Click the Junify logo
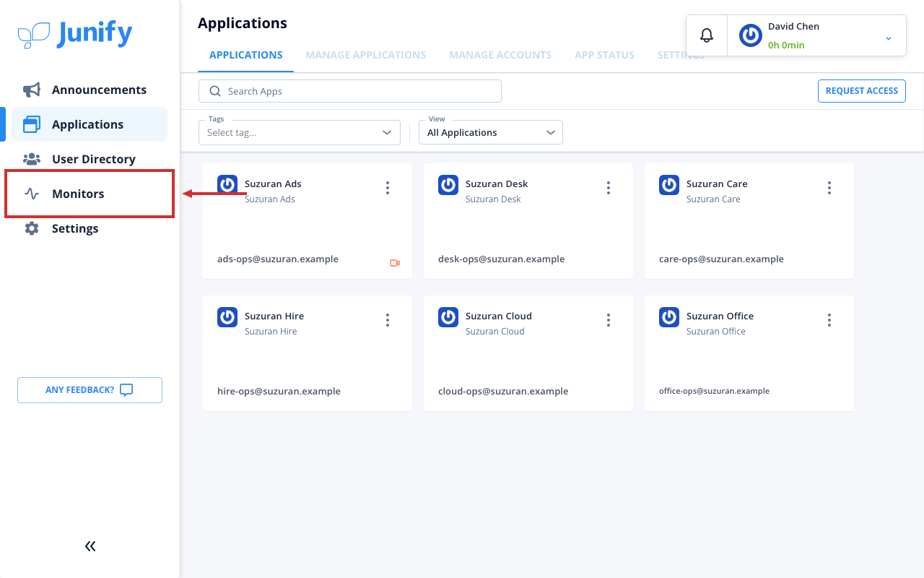 (75, 34)
